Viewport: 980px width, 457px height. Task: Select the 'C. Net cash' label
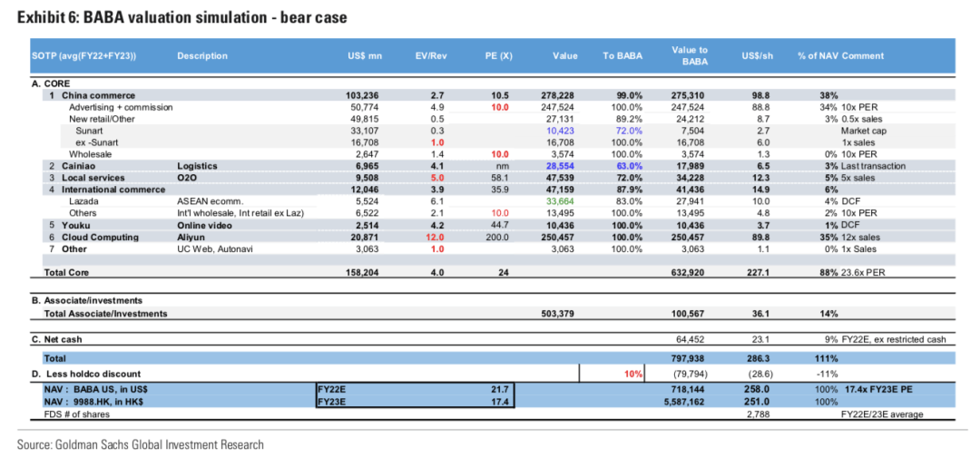pyautogui.click(x=57, y=340)
